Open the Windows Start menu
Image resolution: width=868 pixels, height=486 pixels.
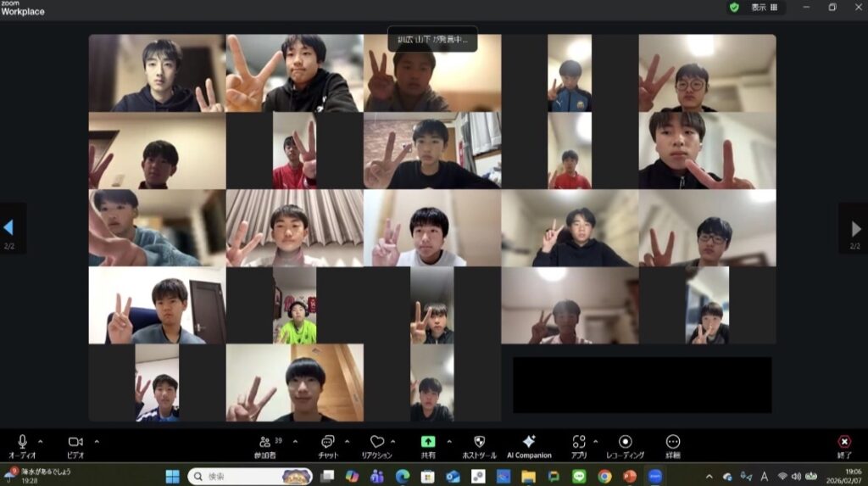point(172,476)
